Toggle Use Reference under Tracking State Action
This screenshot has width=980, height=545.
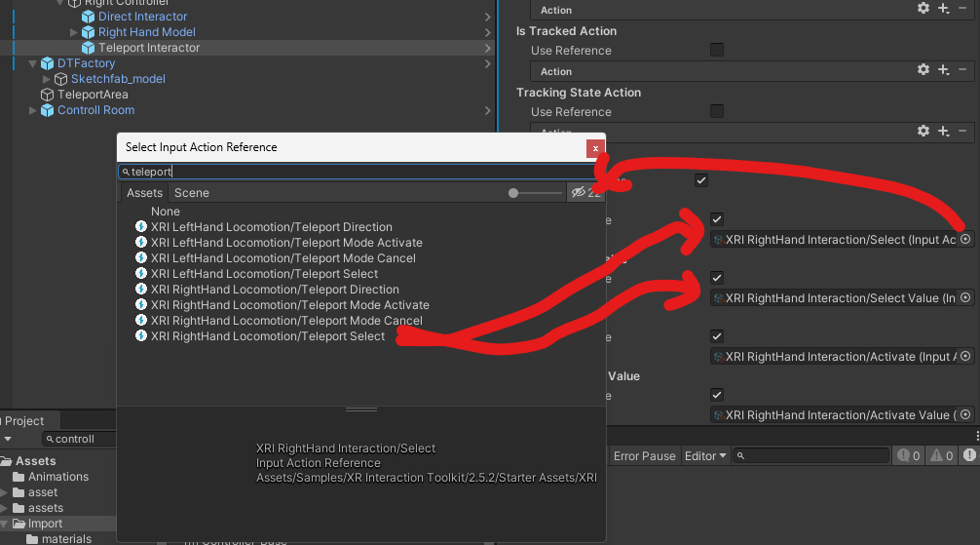pyautogui.click(x=717, y=111)
